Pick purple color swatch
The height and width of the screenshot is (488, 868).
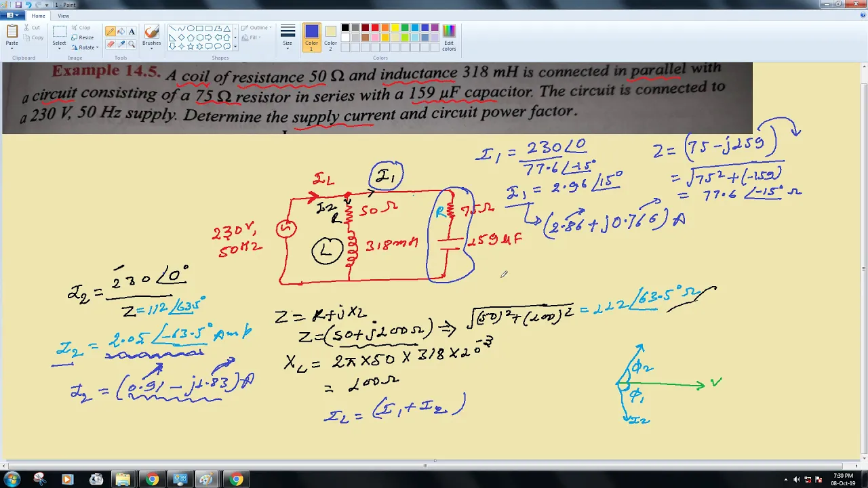(434, 28)
